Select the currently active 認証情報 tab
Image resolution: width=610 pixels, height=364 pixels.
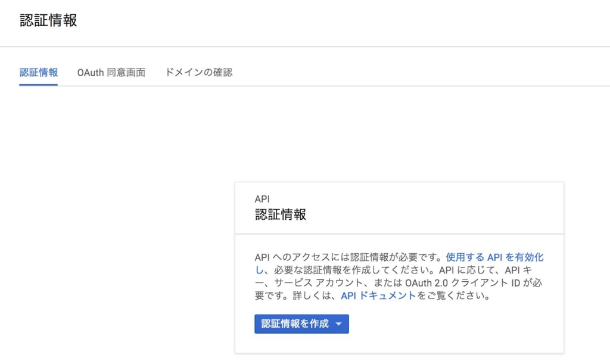tap(39, 72)
